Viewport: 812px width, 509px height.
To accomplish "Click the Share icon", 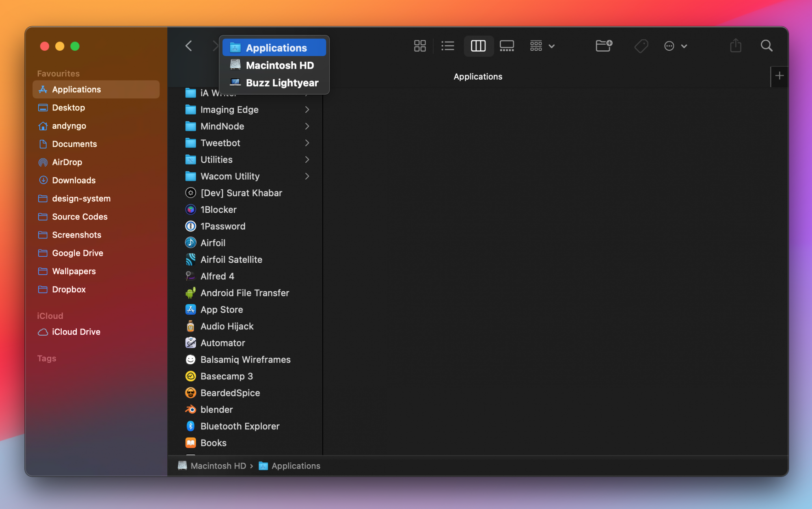I will (x=736, y=46).
